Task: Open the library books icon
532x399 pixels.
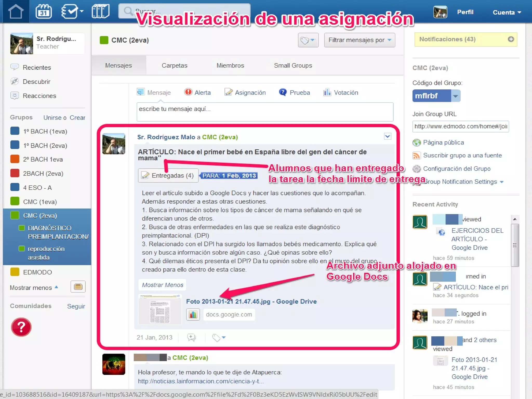Action: (101, 12)
